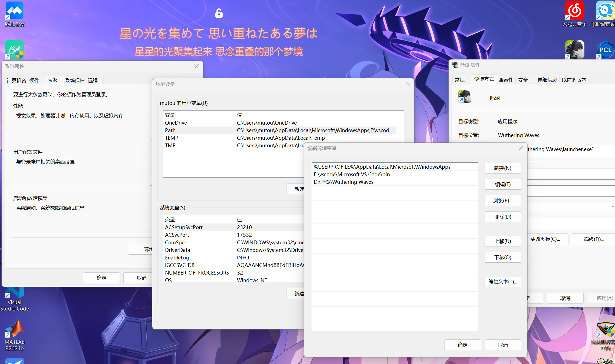
Task: Select the D:\鸣潮\Wuthering Waves path entry
Action: click(343, 182)
